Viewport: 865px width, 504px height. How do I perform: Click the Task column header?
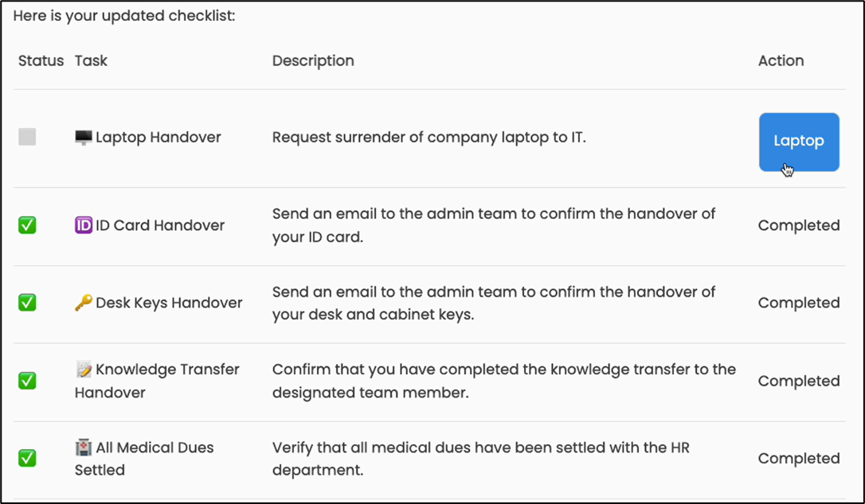click(x=91, y=61)
